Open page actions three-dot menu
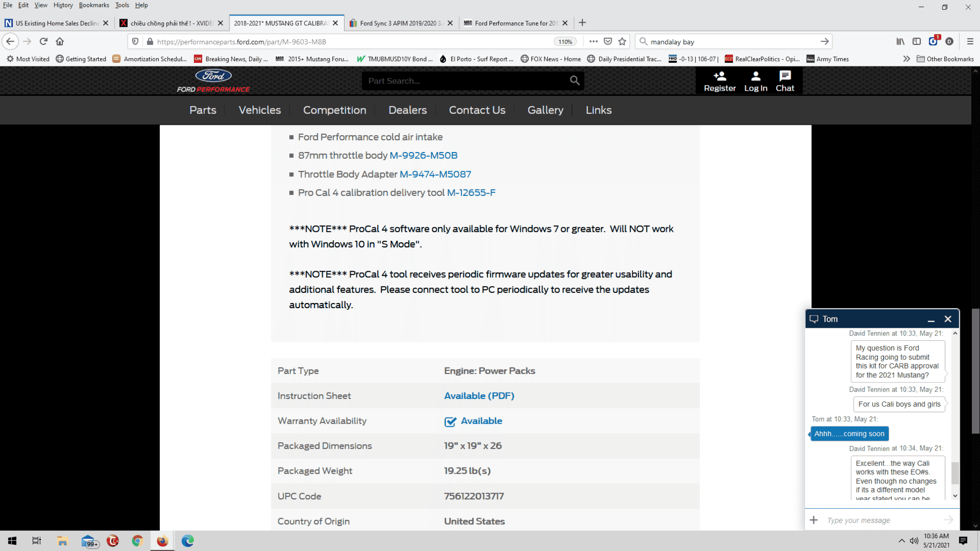 [593, 42]
